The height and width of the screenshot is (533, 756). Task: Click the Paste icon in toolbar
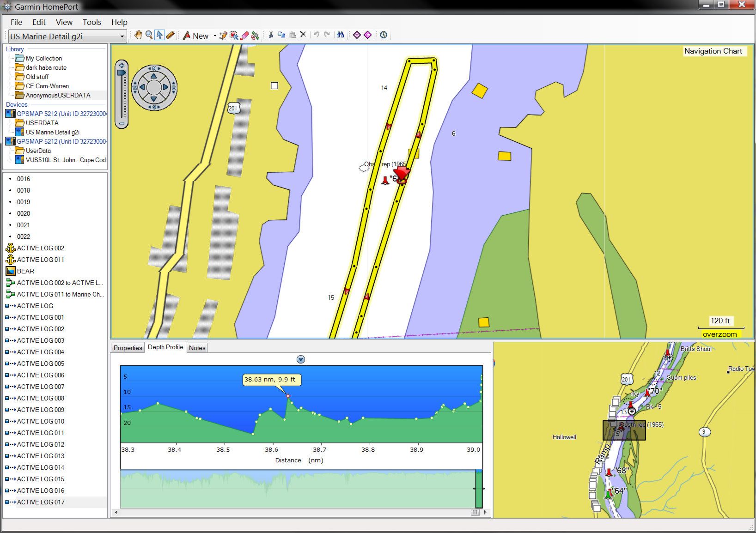tap(292, 35)
